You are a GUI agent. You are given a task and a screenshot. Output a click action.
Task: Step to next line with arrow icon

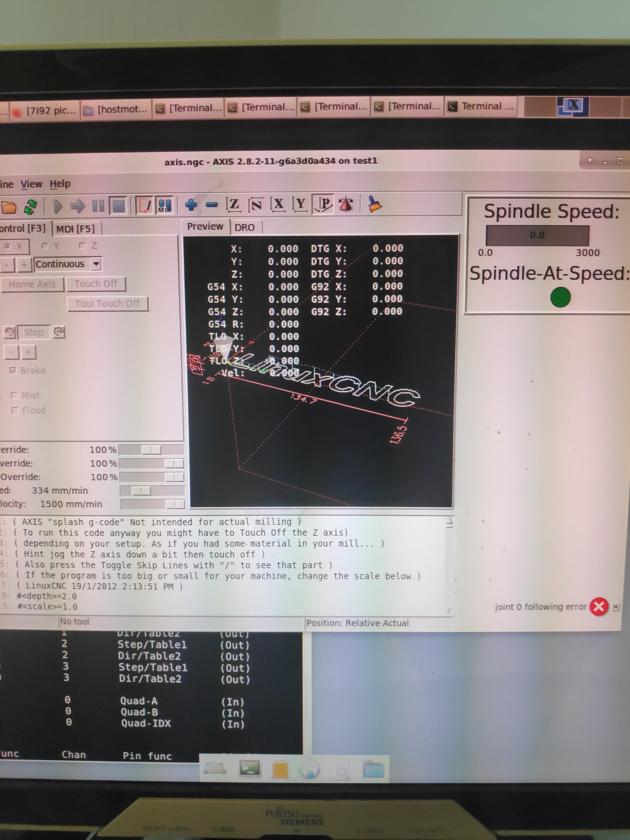pyautogui.click(x=78, y=206)
